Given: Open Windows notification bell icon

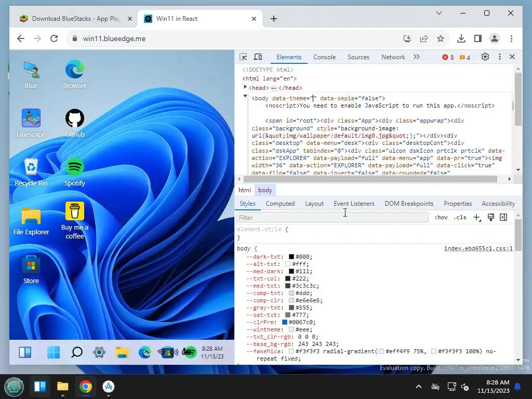Looking at the screenshot, I should pos(518,387).
